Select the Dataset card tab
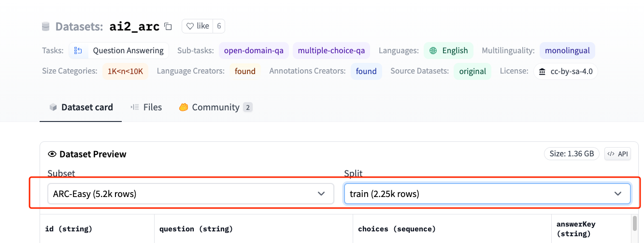Viewport: 644px width, 243px height. tap(81, 107)
